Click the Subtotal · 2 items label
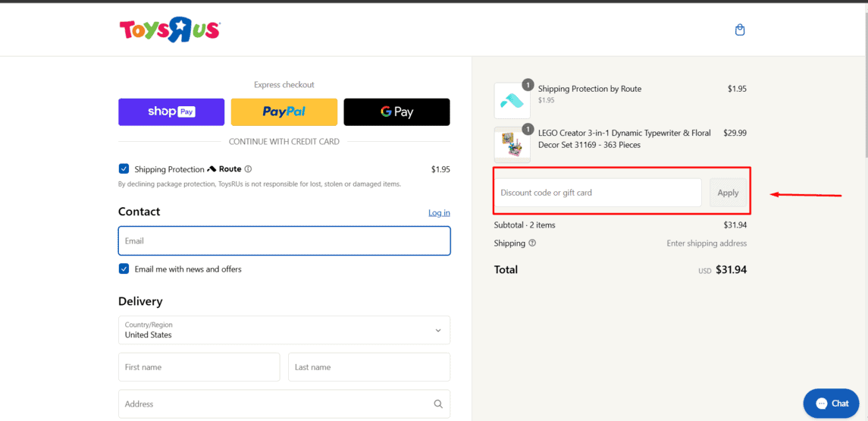 (x=525, y=225)
